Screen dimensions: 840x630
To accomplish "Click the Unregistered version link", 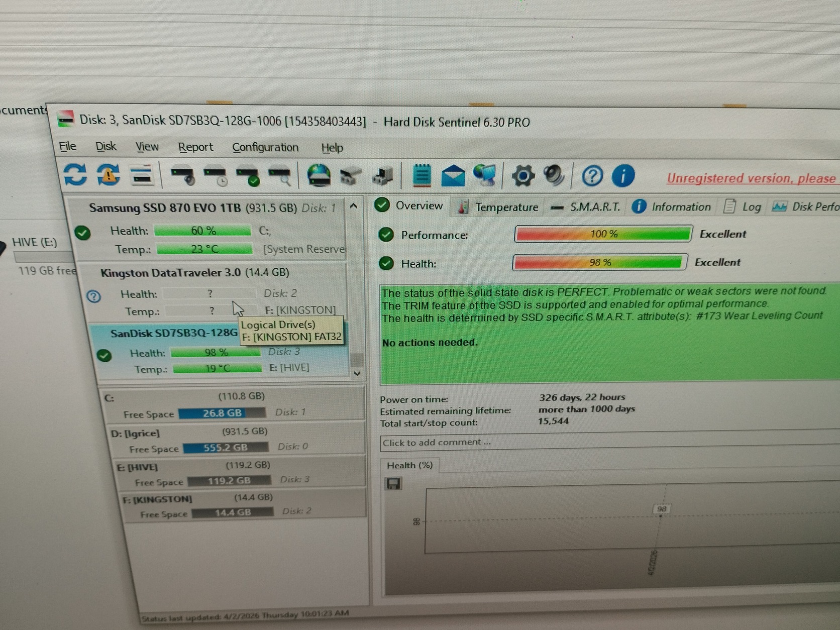I will pyautogui.click(x=752, y=178).
